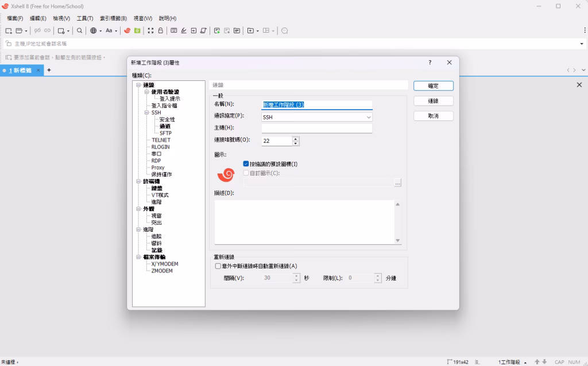This screenshot has width=588, height=366.
Task: Collapse the 使用者驗證 tree node
Action: 146,92
